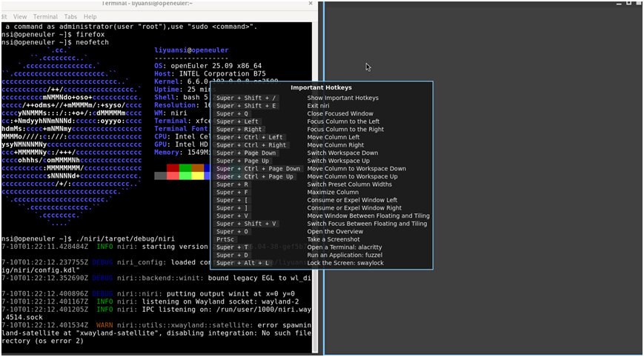Click 'Lock the Screen: swaylock' text
The height and width of the screenshot is (357, 644).
point(345,263)
